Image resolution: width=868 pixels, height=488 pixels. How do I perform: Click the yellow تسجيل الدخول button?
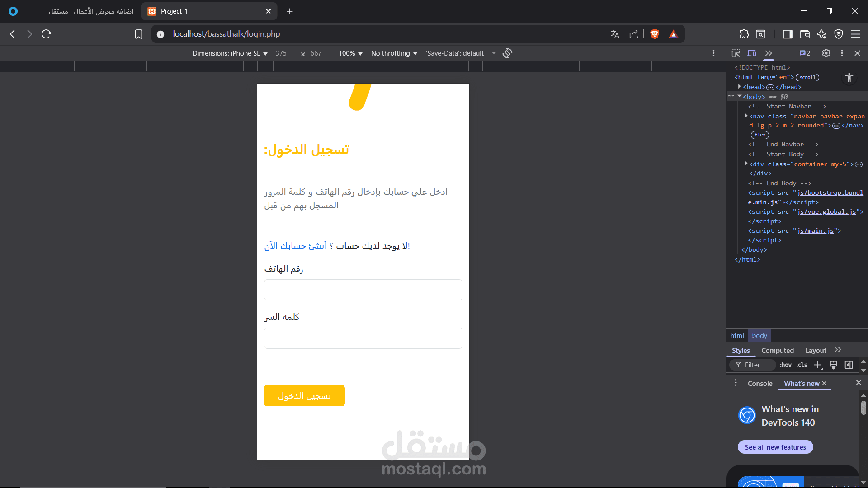[304, 396]
